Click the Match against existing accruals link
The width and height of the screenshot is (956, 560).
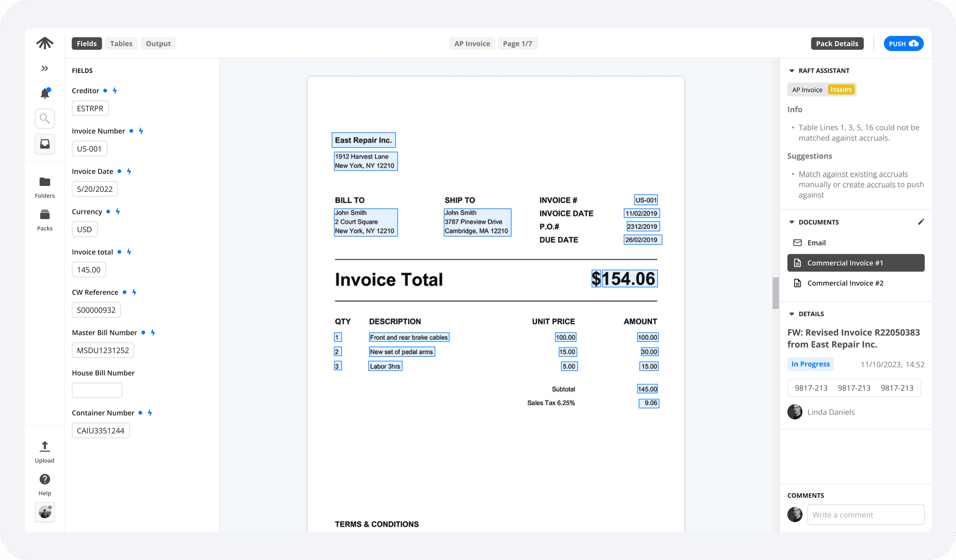853,174
